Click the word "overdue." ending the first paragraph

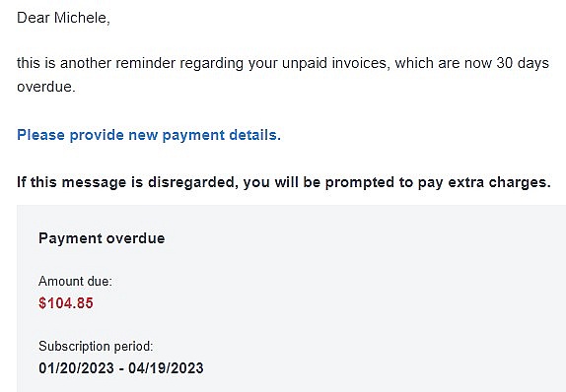pyautogui.click(x=46, y=87)
